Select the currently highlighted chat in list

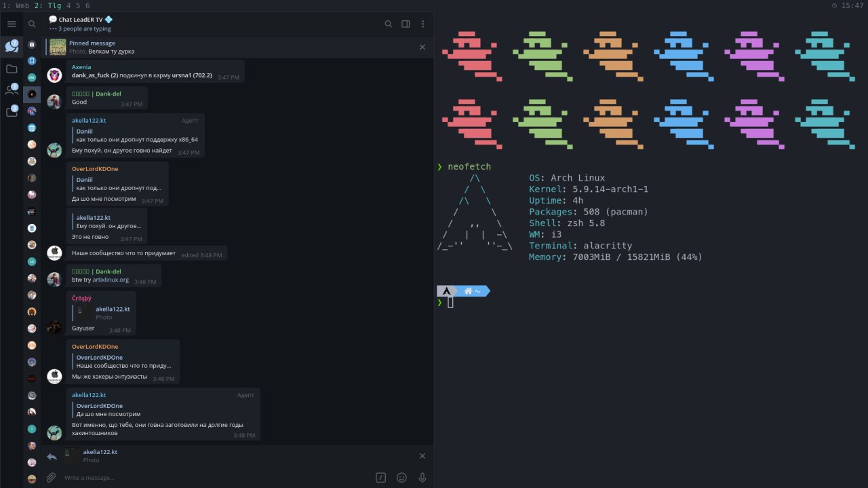32,94
